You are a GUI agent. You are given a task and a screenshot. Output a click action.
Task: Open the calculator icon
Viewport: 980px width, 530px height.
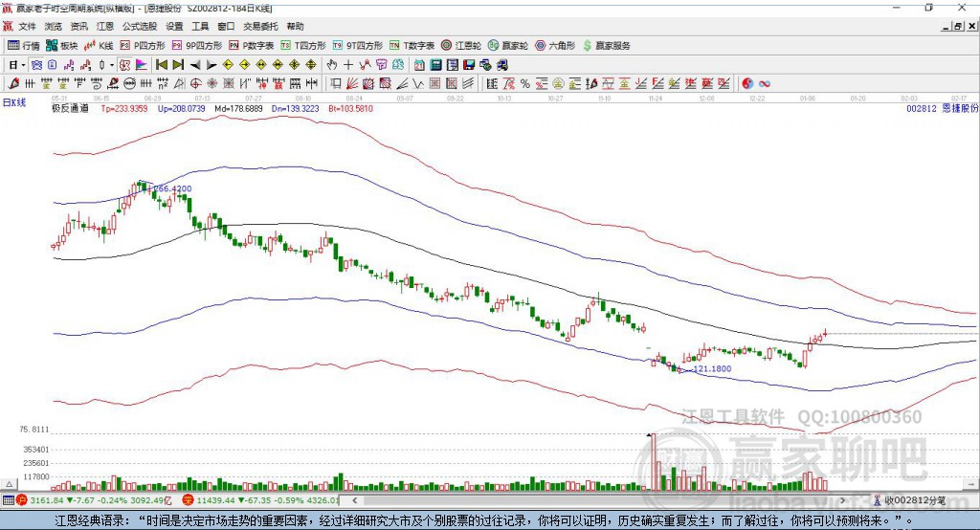coord(435,65)
